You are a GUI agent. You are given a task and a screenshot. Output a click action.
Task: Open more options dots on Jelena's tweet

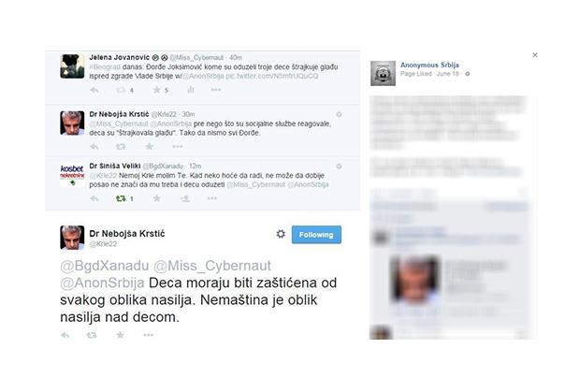coord(216,90)
